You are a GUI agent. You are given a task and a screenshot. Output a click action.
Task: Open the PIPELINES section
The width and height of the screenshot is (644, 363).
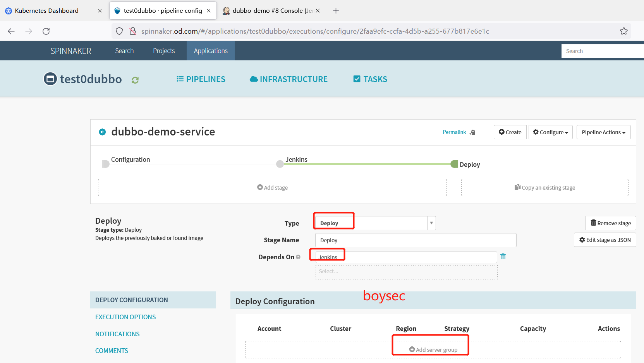(201, 79)
